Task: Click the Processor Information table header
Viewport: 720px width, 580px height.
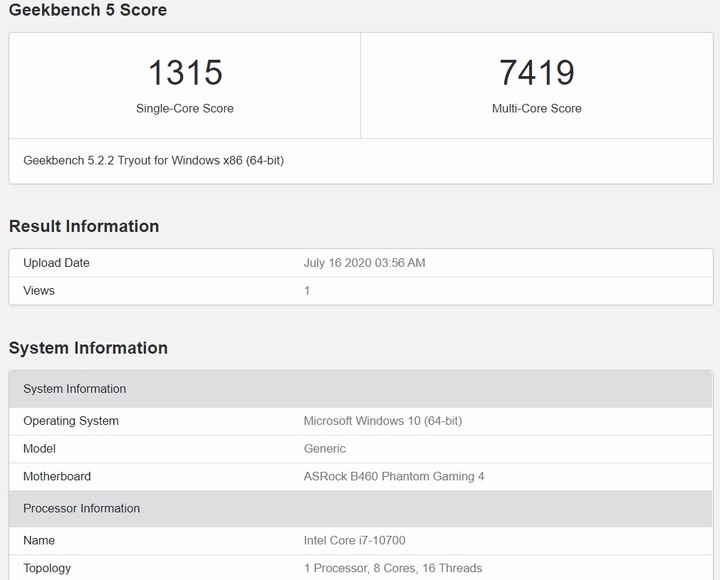Action: pyautogui.click(x=360, y=509)
